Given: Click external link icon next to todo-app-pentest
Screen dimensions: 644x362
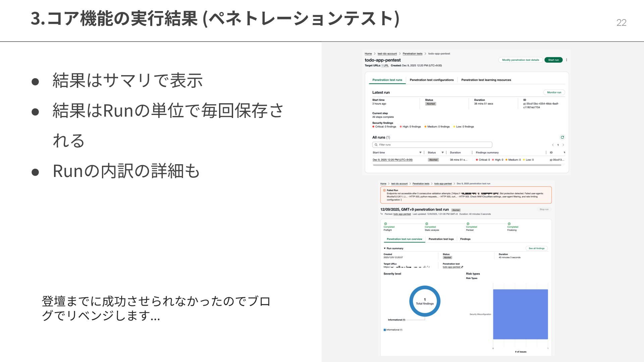Looking at the screenshot, I should pyautogui.click(x=462, y=267).
